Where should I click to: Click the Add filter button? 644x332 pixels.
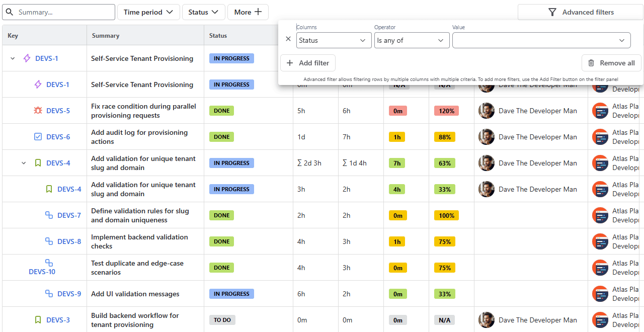click(308, 63)
